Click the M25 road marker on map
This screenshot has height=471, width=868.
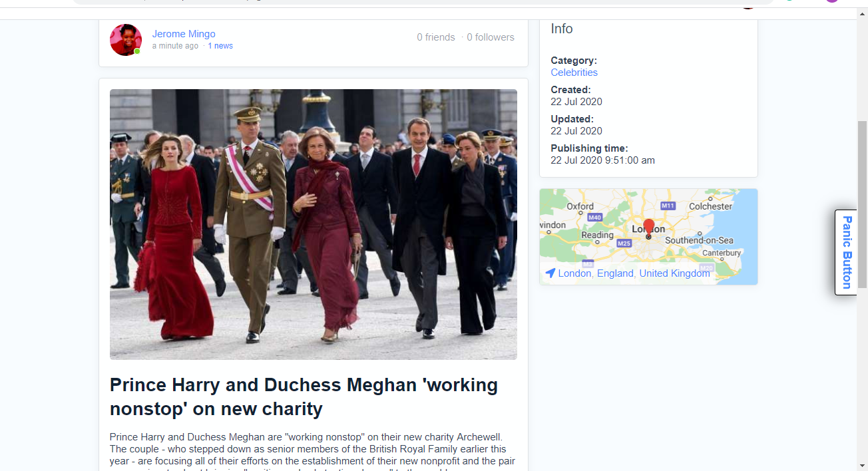[x=624, y=243]
